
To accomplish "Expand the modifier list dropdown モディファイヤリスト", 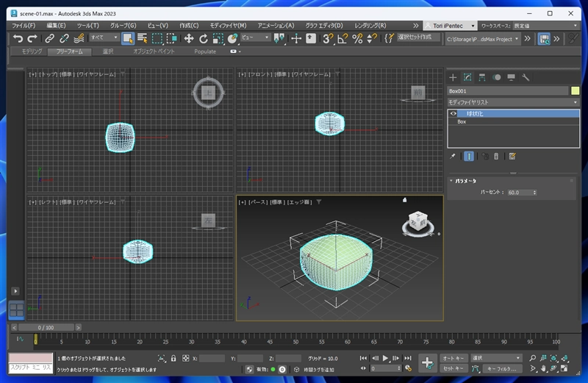I will pyautogui.click(x=513, y=102).
